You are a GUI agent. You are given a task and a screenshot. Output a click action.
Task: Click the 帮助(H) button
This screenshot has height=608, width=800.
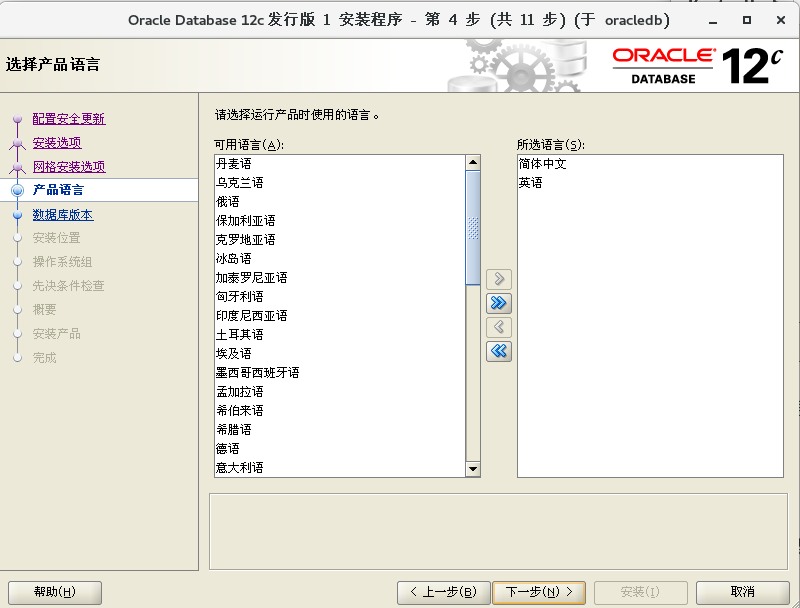pyautogui.click(x=55, y=592)
